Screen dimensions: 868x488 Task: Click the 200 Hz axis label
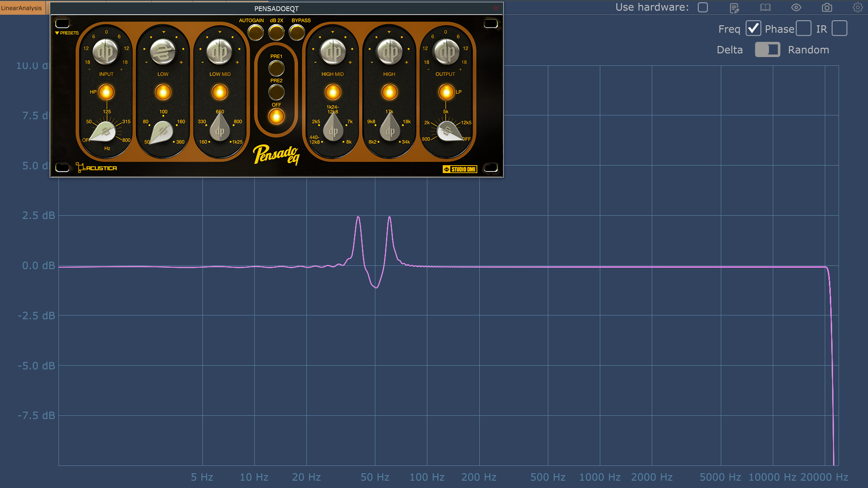pos(479,477)
